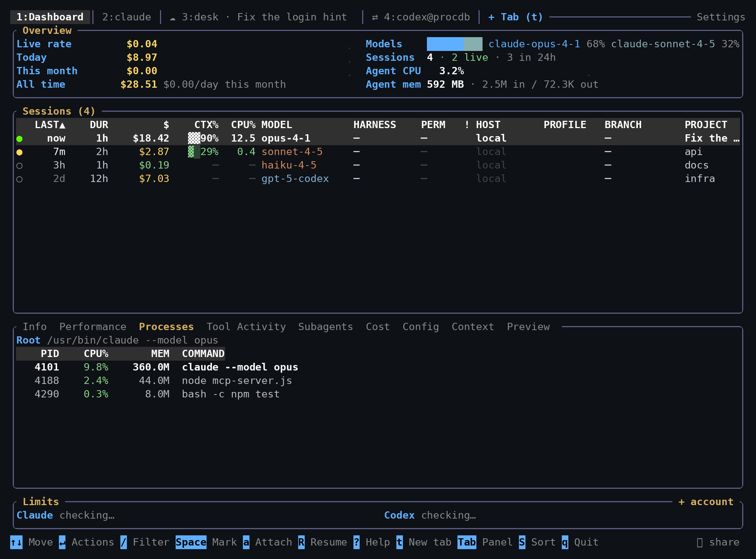This screenshot has width=756, height=559.
Task: Click the + Tab (t) button
Action: (515, 17)
